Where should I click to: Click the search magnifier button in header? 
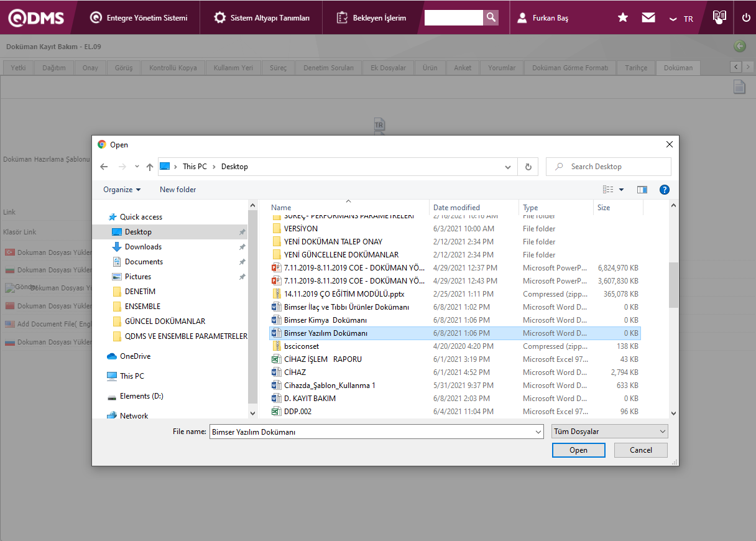coord(491,17)
